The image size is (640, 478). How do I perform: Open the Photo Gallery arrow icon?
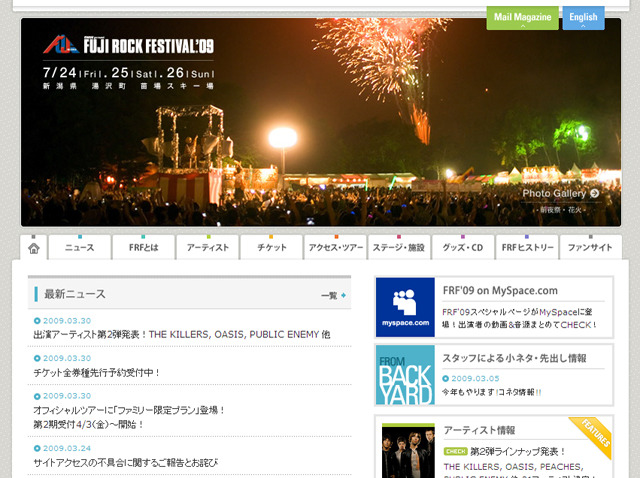pyautogui.click(x=595, y=193)
